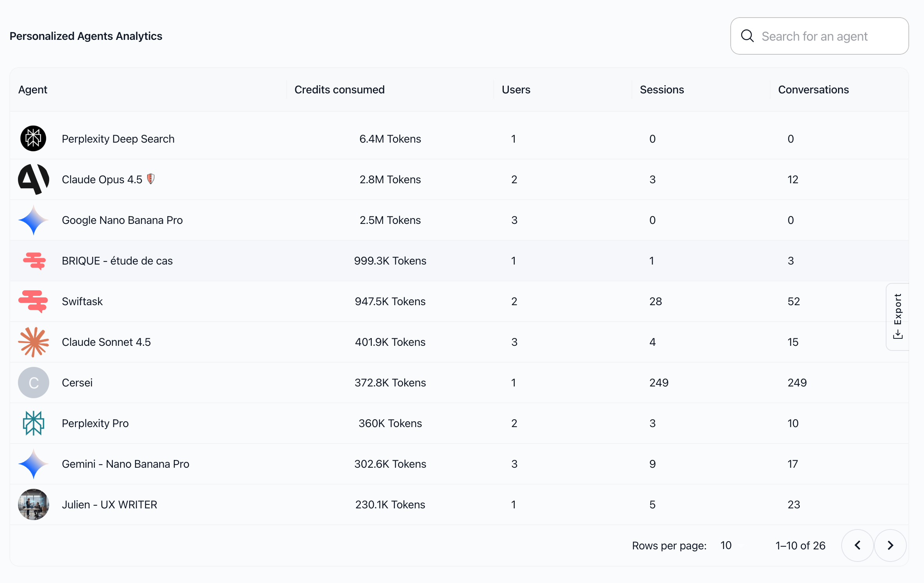The width and height of the screenshot is (924, 583).
Task: Open the Export side tab
Action: coord(898,317)
